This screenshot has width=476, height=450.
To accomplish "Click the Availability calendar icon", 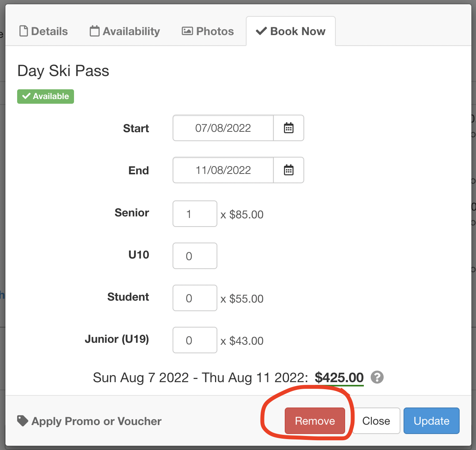I will (x=94, y=31).
